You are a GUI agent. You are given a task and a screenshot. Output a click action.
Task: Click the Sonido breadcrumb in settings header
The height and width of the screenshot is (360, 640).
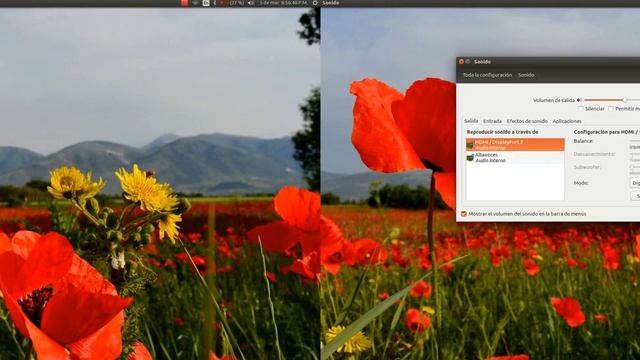tap(526, 75)
